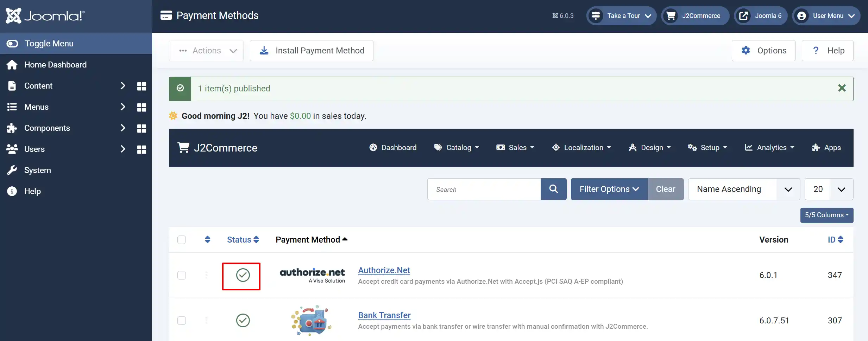Click the Help toolbar button

(828, 51)
